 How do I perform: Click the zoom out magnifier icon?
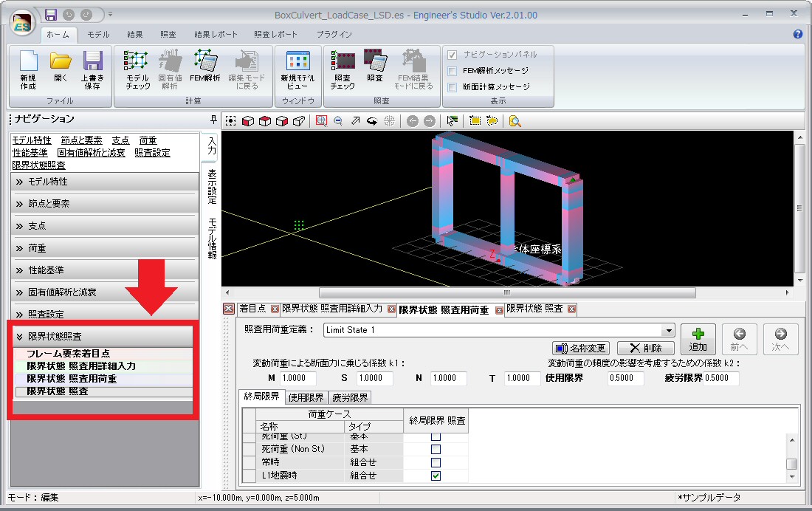[338, 121]
